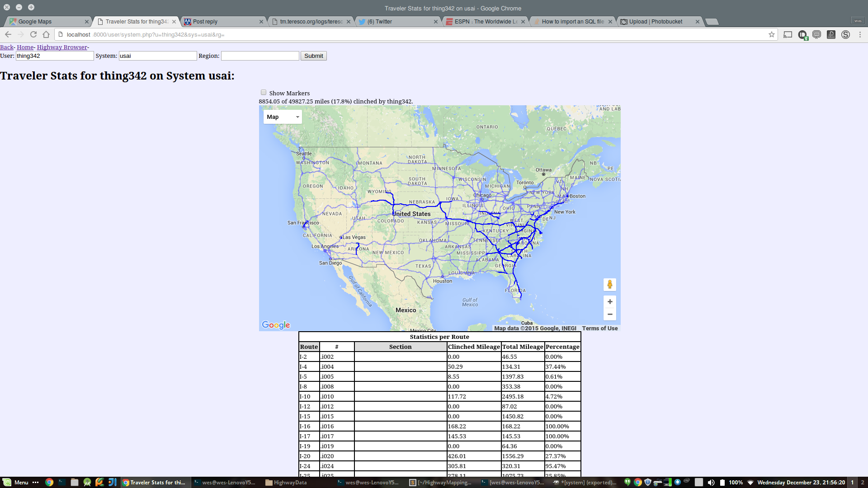Image resolution: width=868 pixels, height=488 pixels.
Task: Focus the System input field
Action: tap(158, 56)
